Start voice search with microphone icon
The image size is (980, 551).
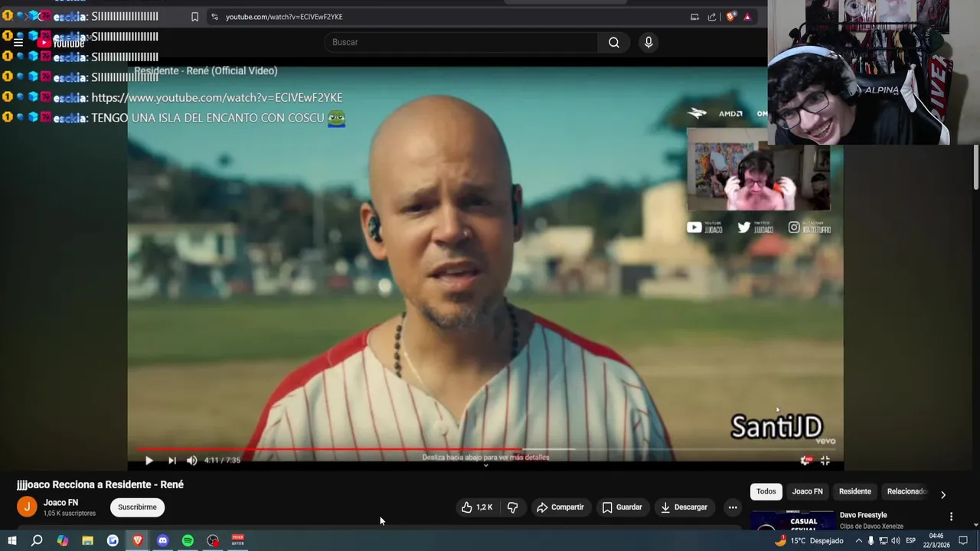coord(648,42)
